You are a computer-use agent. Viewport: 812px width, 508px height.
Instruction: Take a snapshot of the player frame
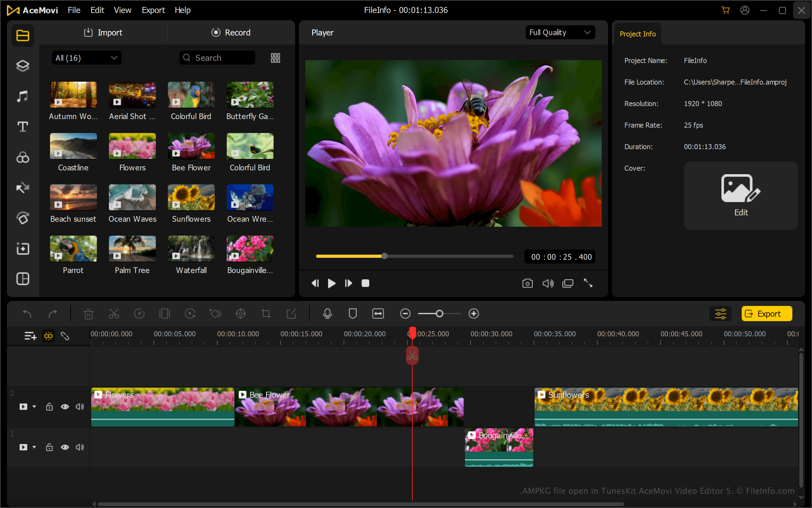[x=527, y=283]
